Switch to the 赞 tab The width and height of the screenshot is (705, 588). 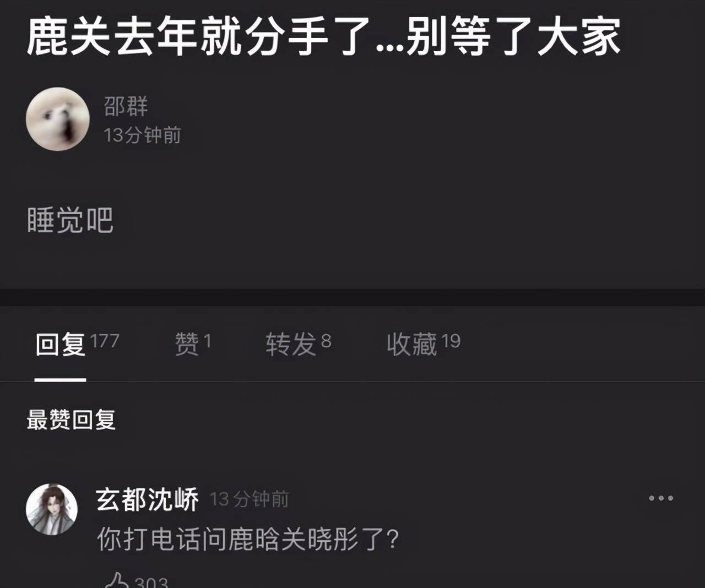pos(193,344)
